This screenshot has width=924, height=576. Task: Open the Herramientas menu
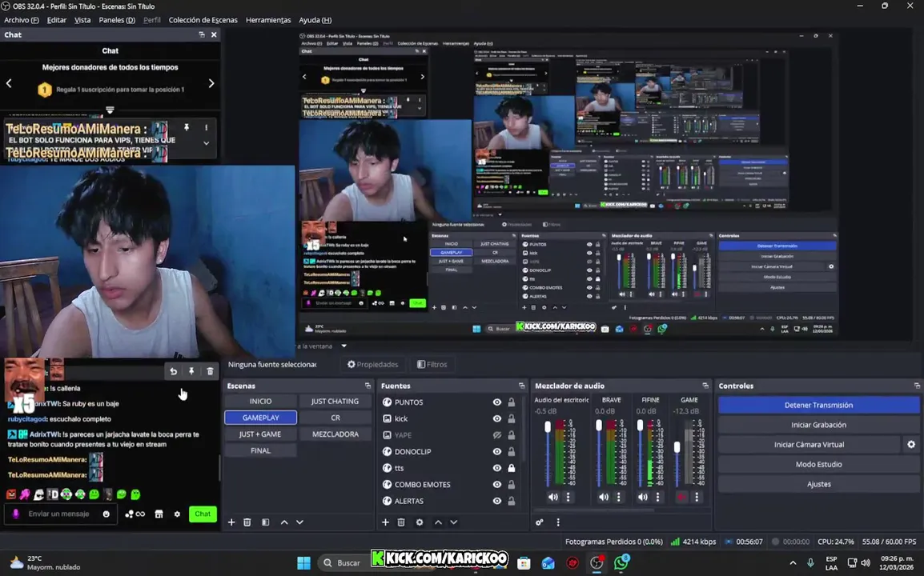tap(268, 20)
